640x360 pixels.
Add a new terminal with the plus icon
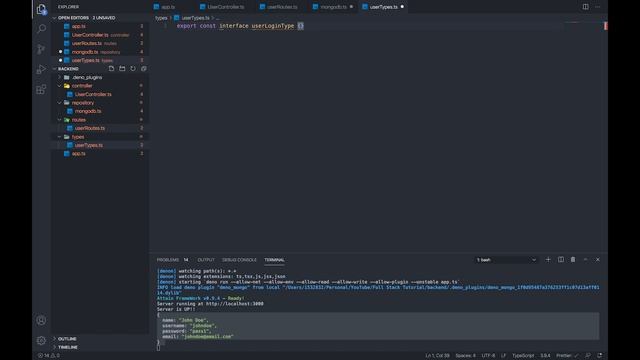point(548,260)
